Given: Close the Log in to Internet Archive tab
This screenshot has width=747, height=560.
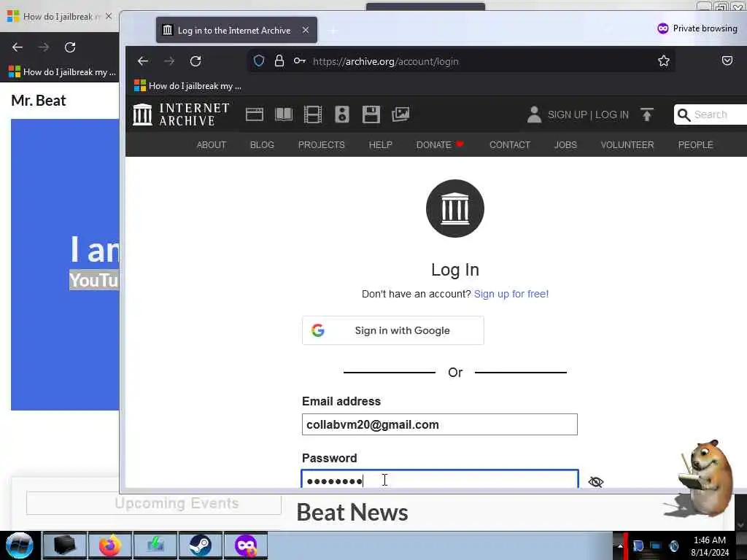Looking at the screenshot, I should pos(306,30).
